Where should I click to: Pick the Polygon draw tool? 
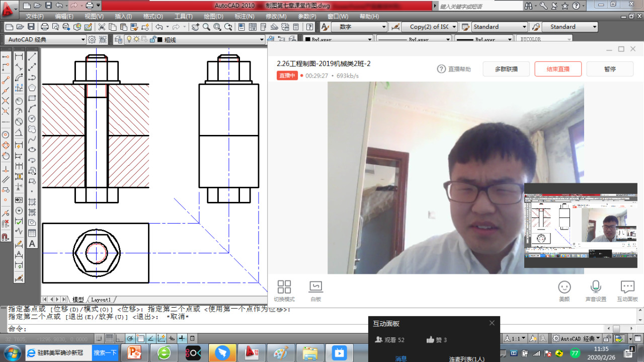[32, 88]
